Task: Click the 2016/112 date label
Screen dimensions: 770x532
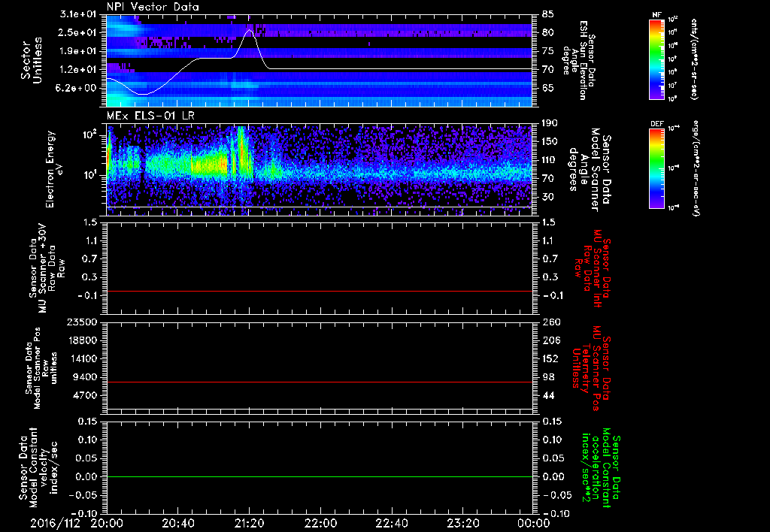Action: tap(55, 523)
